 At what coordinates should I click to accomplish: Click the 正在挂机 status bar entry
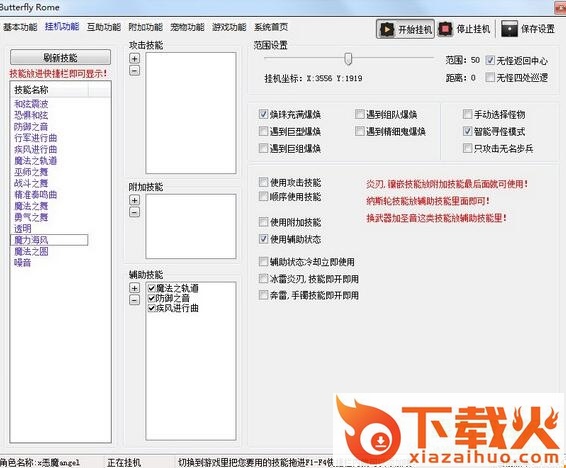(124, 462)
